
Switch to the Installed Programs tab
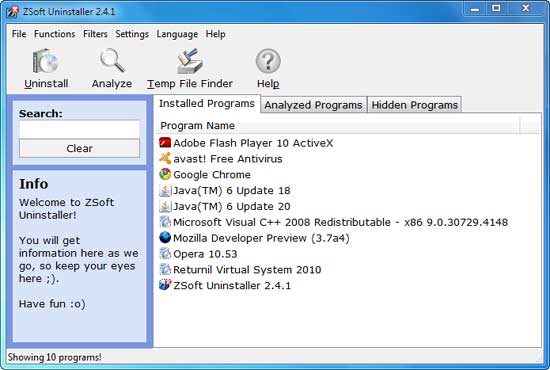(x=207, y=104)
